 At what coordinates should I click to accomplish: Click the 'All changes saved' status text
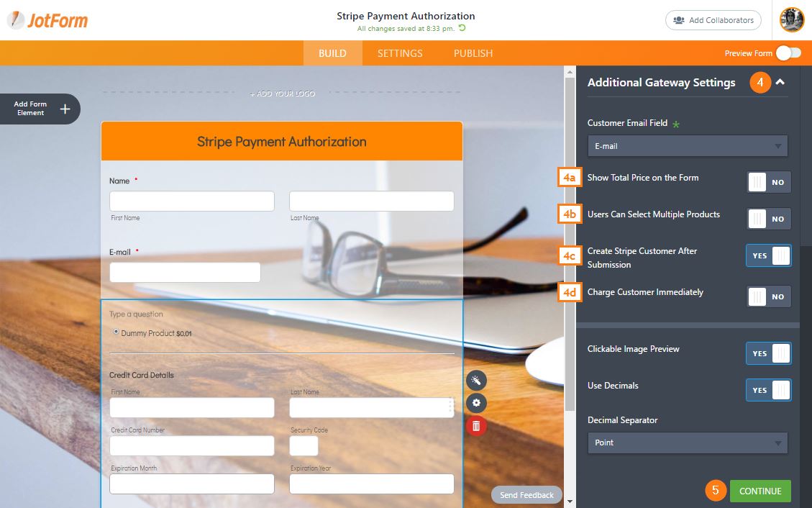pos(406,29)
